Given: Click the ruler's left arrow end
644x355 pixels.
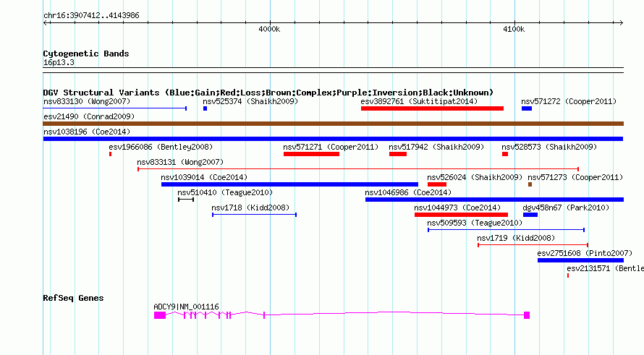Looking at the screenshot, I should (x=45, y=23).
